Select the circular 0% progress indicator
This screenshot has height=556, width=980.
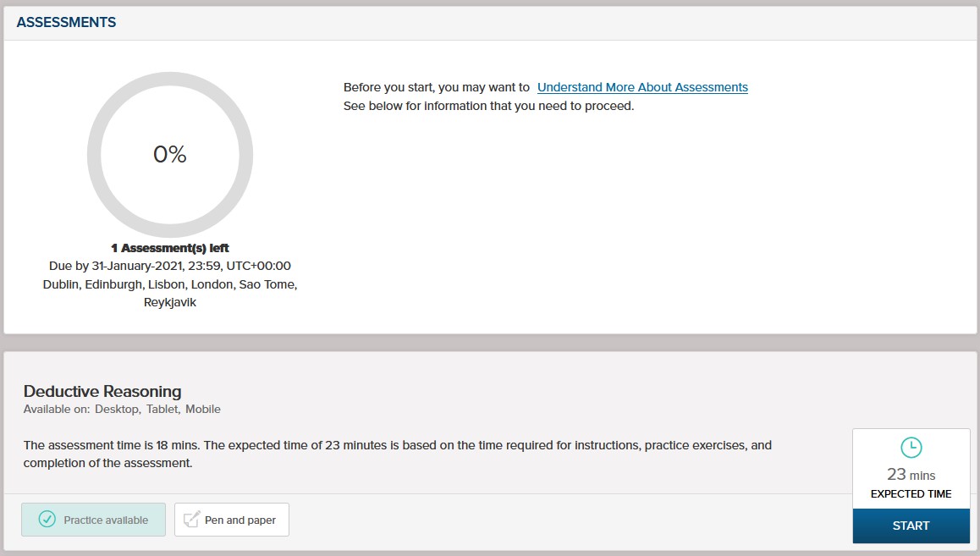point(169,154)
